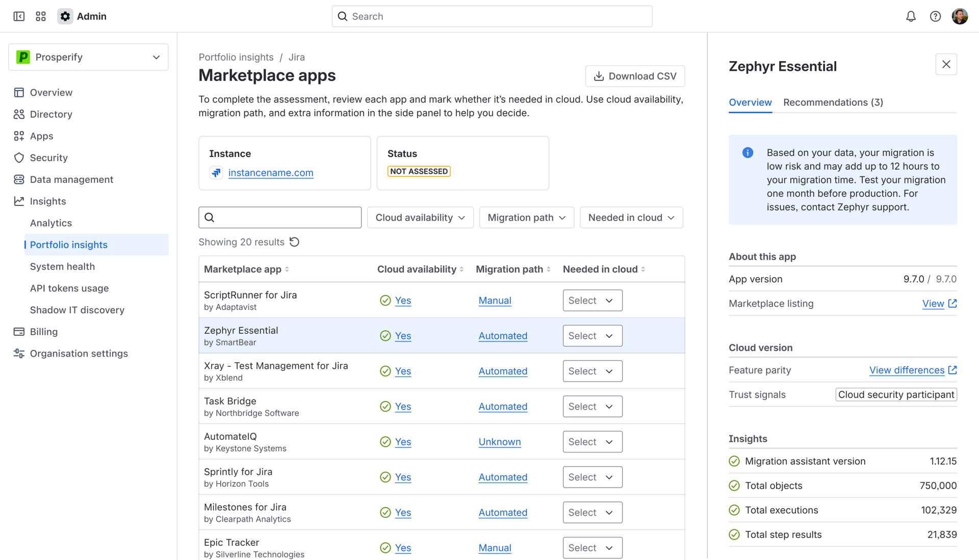This screenshot has height=560, width=979.
Task: Switch to the Recommendations tab
Action: [x=833, y=102]
